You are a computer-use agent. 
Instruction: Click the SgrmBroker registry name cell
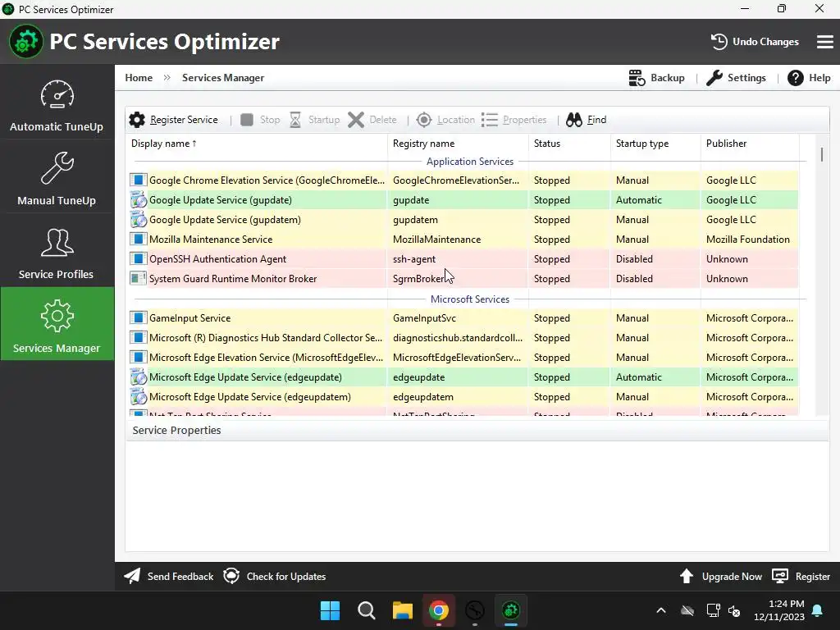458,279
